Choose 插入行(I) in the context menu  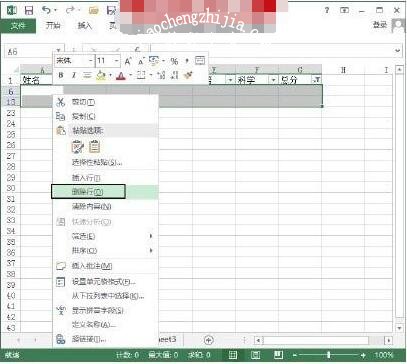105,178
